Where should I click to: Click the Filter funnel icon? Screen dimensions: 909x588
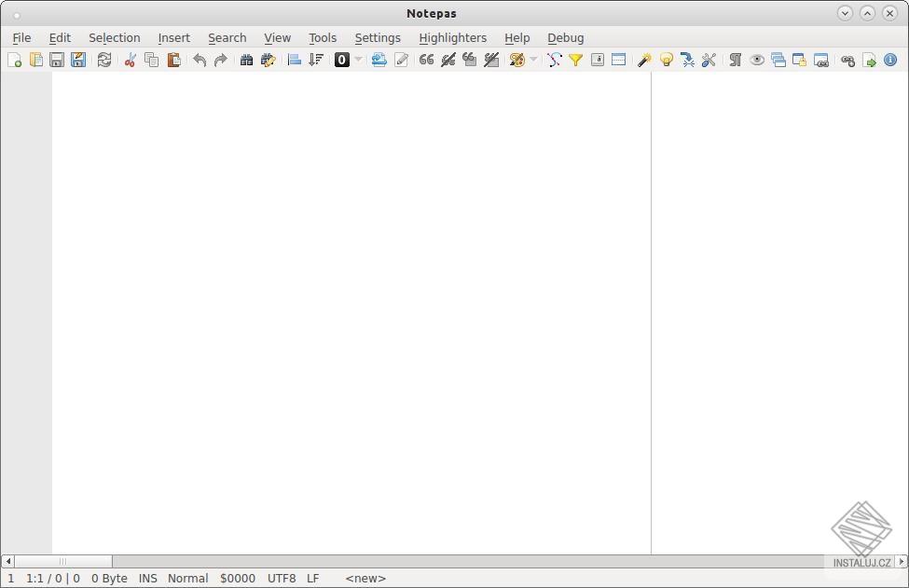(576, 60)
